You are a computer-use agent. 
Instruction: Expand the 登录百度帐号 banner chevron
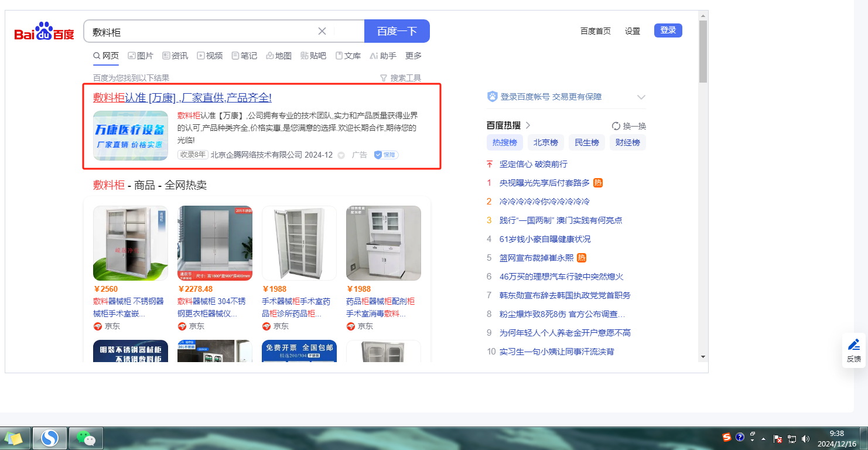[x=641, y=97]
